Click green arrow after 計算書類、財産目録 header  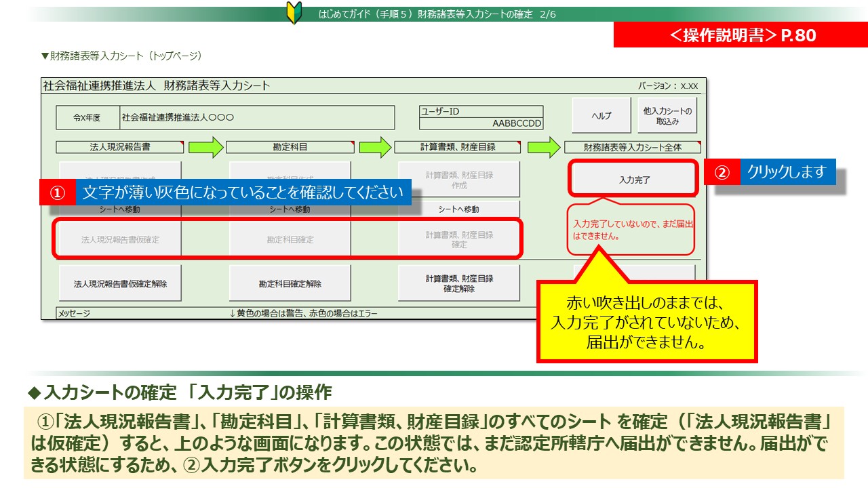545,147
